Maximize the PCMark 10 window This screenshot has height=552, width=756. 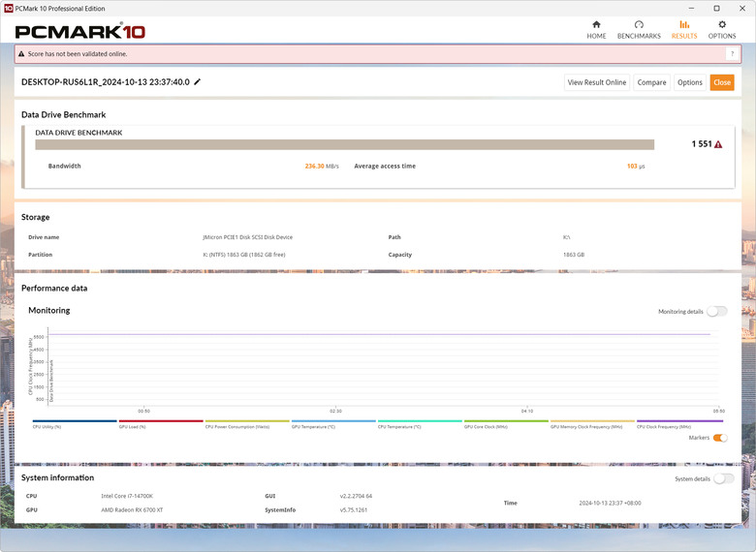point(717,8)
